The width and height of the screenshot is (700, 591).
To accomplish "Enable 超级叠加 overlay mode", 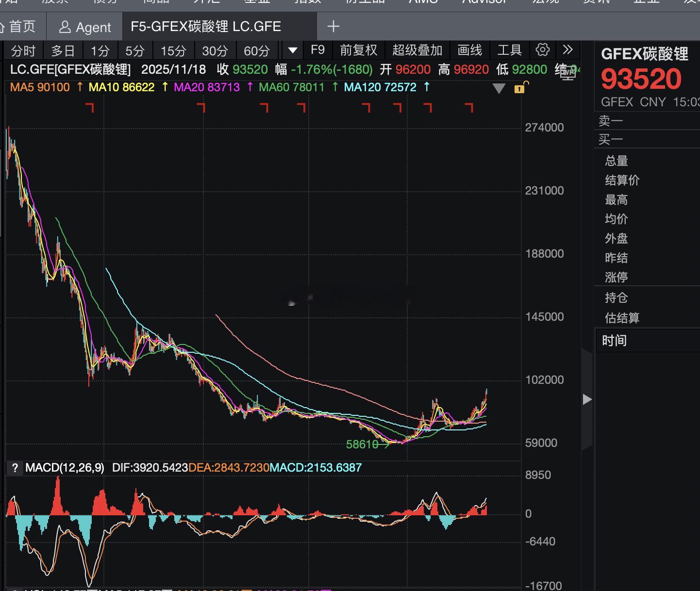I will (x=417, y=50).
